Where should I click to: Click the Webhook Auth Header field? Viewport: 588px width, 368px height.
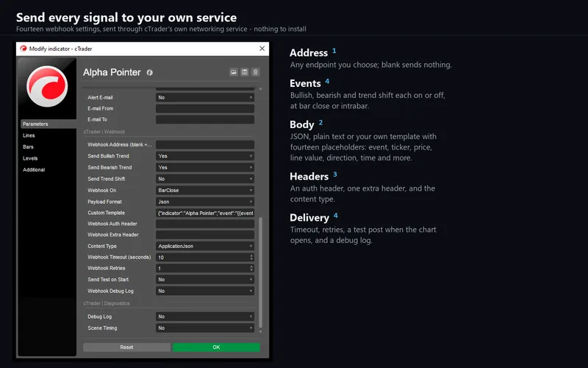coord(205,224)
